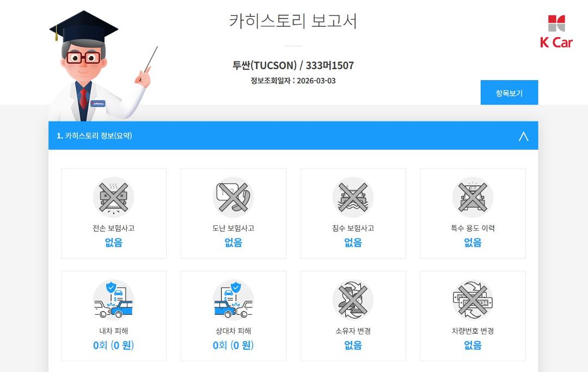
Task: Collapse section with the up chevron arrow
Action: click(524, 136)
